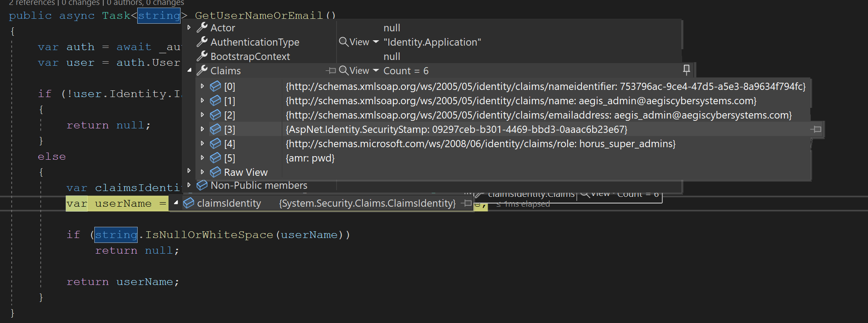The image size is (868, 323).
Task: Select the {amr: pwd} value
Action: 310,158
